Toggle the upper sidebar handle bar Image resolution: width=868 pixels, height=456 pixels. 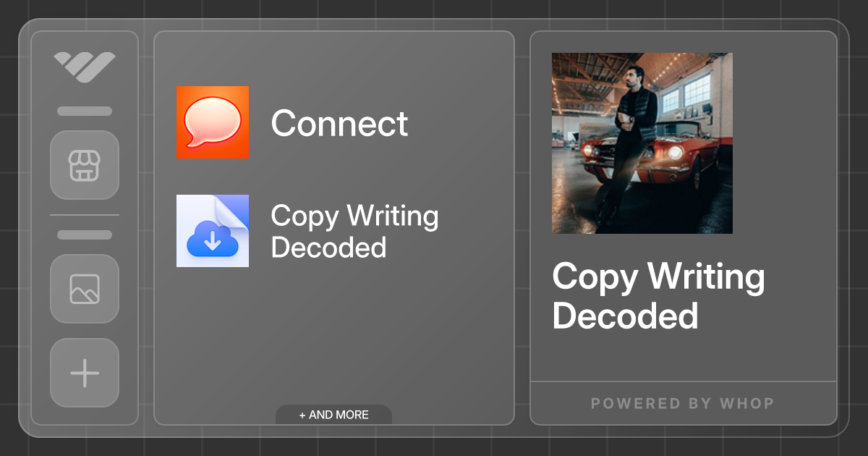[85, 111]
